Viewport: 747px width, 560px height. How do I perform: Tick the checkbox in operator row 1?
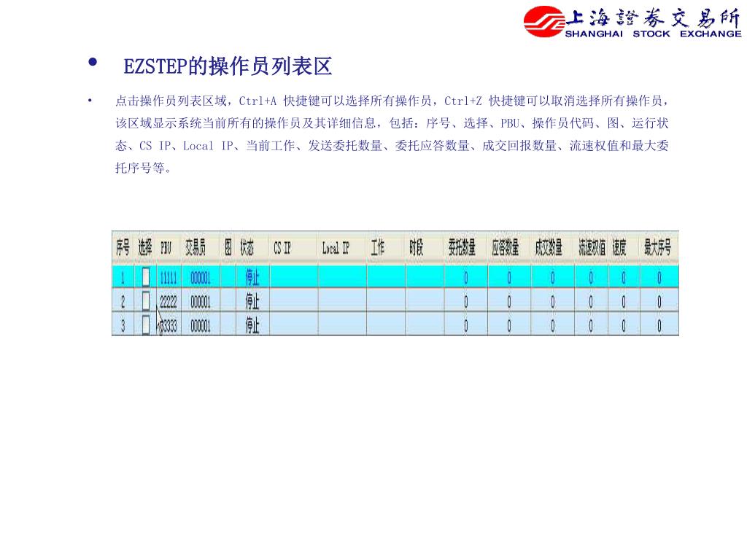click(146, 276)
